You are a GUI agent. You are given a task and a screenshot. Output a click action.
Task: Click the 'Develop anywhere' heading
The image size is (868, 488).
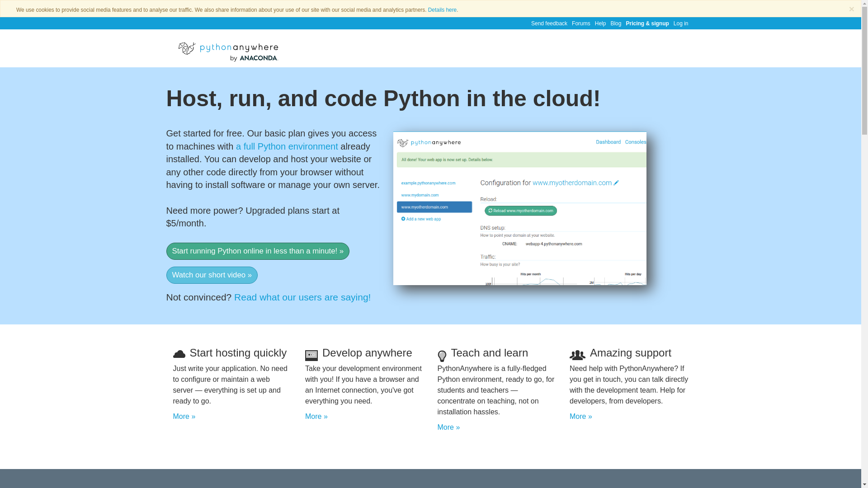click(367, 353)
